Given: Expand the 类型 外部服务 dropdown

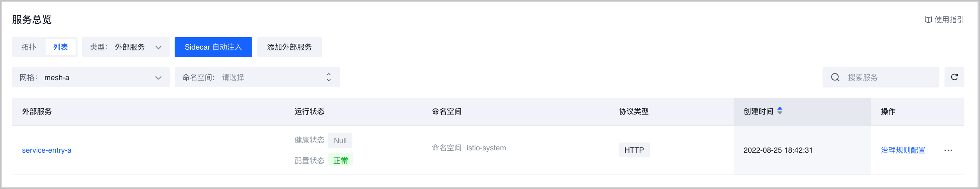Looking at the screenshot, I should point(126,47).
